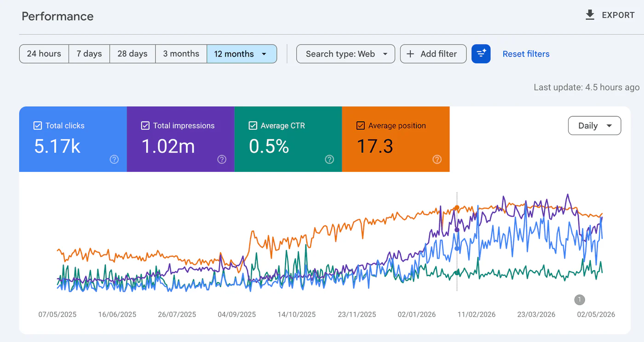Click the purple data point on the dotted line
644x342 pixels.
click(x=457, y=230)
